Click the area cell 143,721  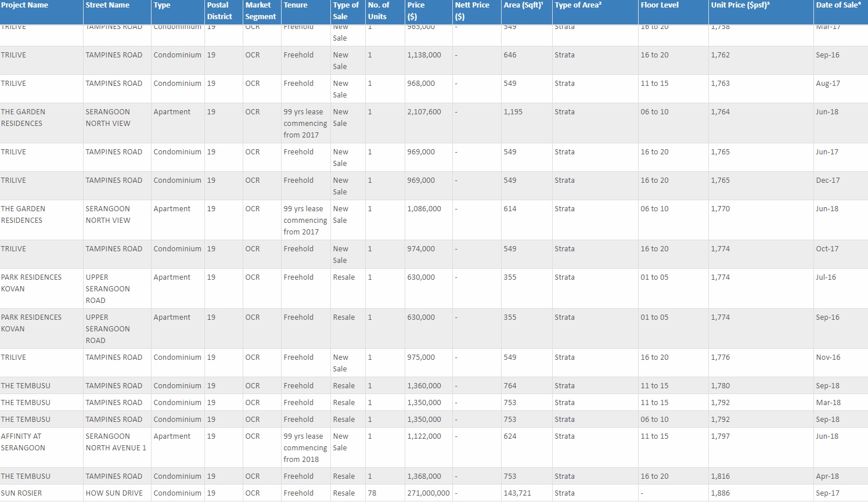pos(517,493)
